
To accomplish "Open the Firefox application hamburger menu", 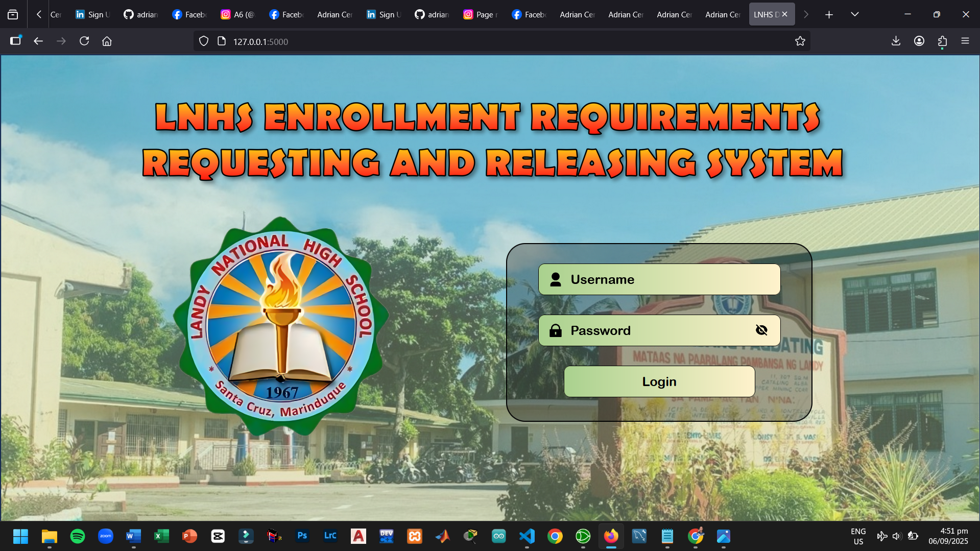I will click(965, 41).
